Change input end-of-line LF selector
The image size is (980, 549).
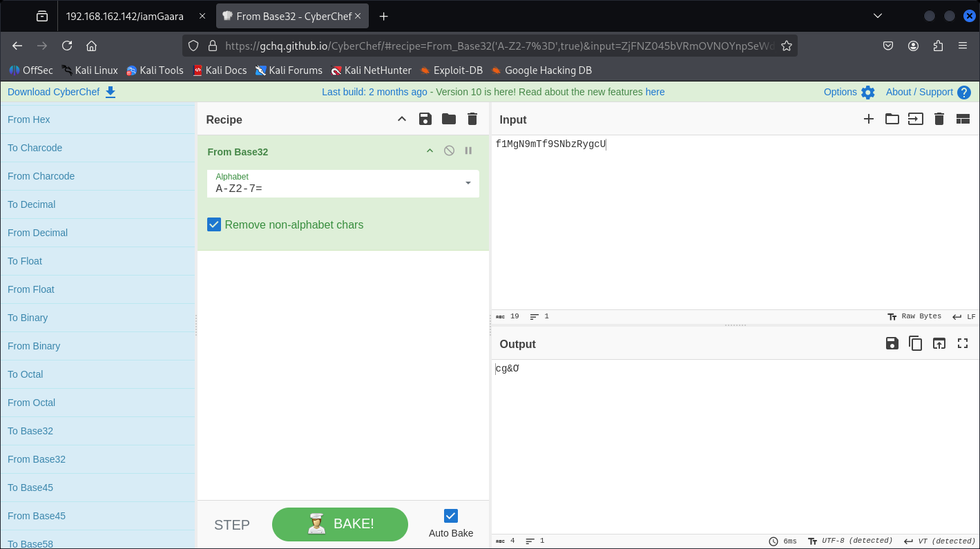964,316
